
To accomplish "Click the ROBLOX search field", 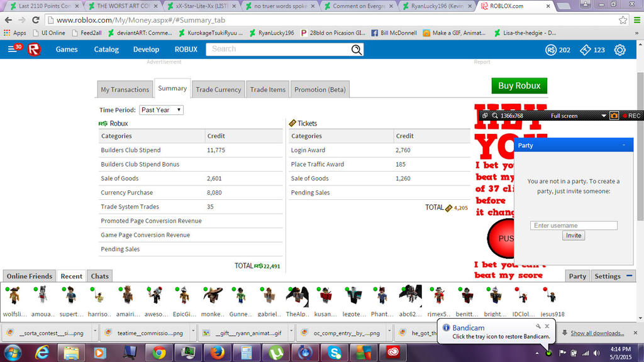I will coord(279,49).
